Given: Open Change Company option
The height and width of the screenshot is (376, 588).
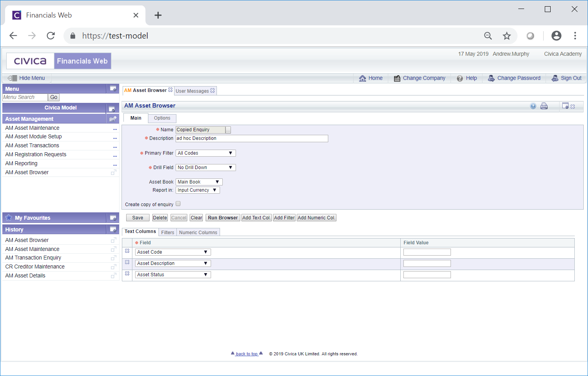Looking at the screenshot, I should pos(419,78).
